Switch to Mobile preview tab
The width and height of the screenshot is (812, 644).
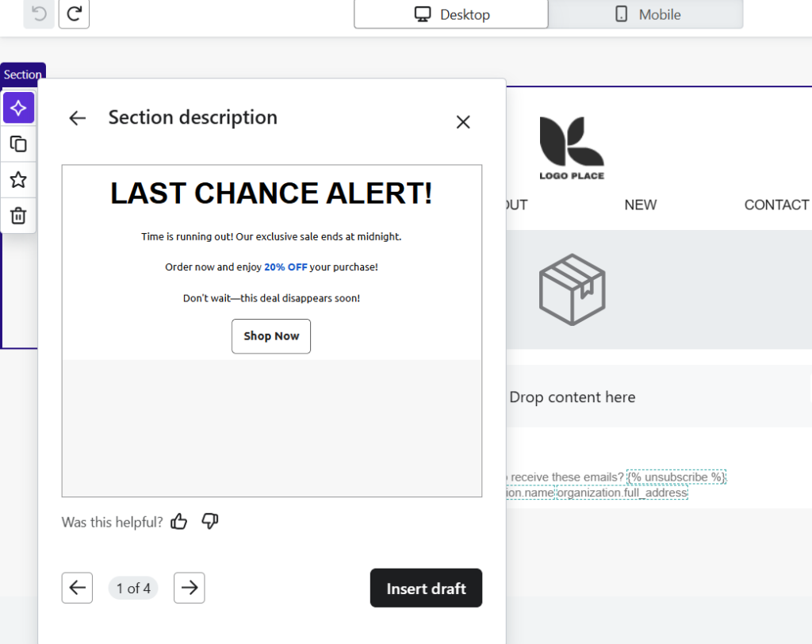point(645,14)
